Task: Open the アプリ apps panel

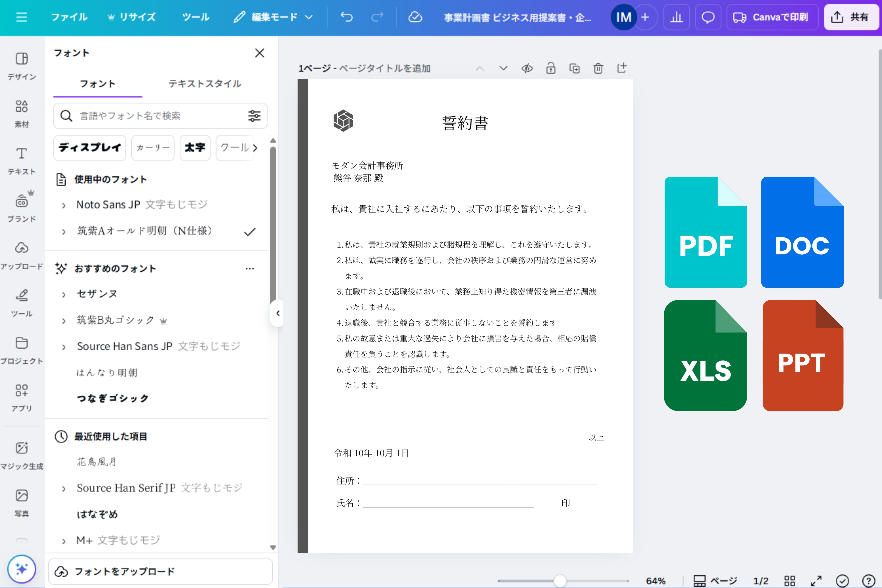Action: (22, 397)
